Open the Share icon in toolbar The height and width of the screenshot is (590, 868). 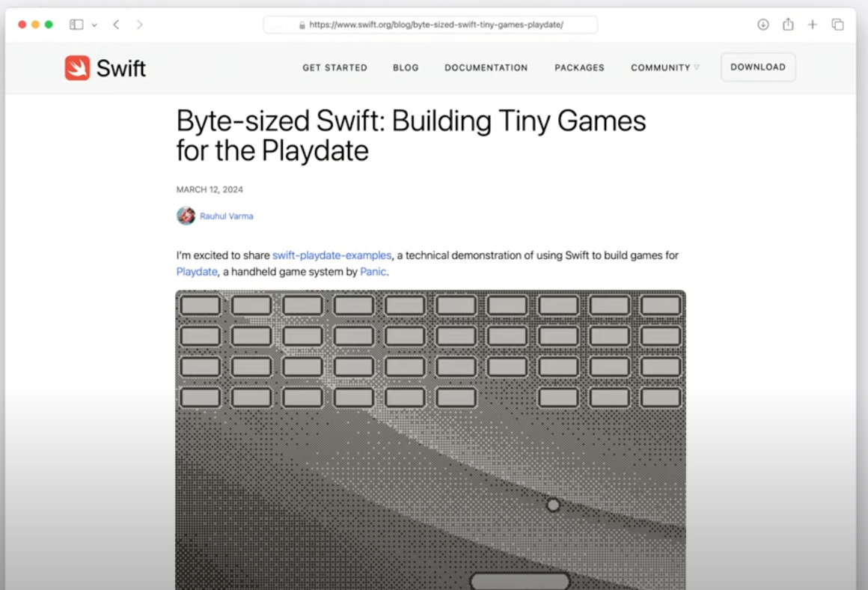[788, 24]
